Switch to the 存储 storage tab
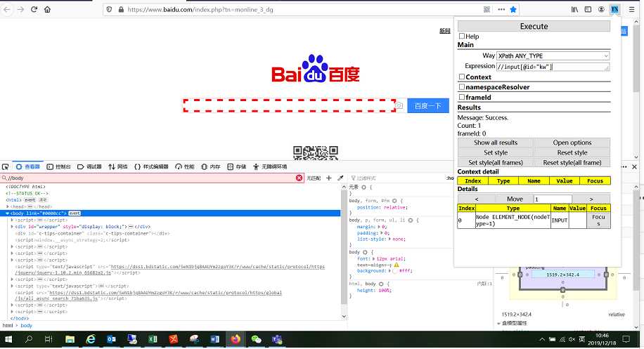644x349 pixels. point(236,167)
